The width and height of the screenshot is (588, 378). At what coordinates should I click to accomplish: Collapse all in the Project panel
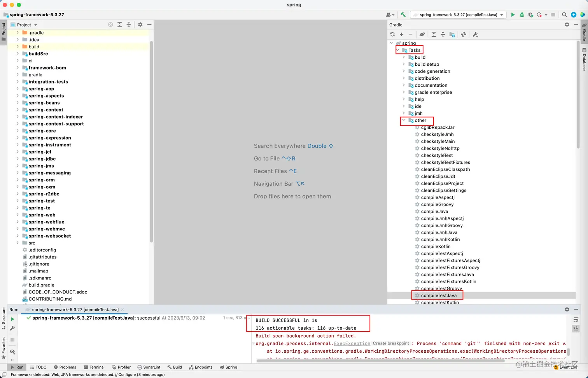[129, 25]
